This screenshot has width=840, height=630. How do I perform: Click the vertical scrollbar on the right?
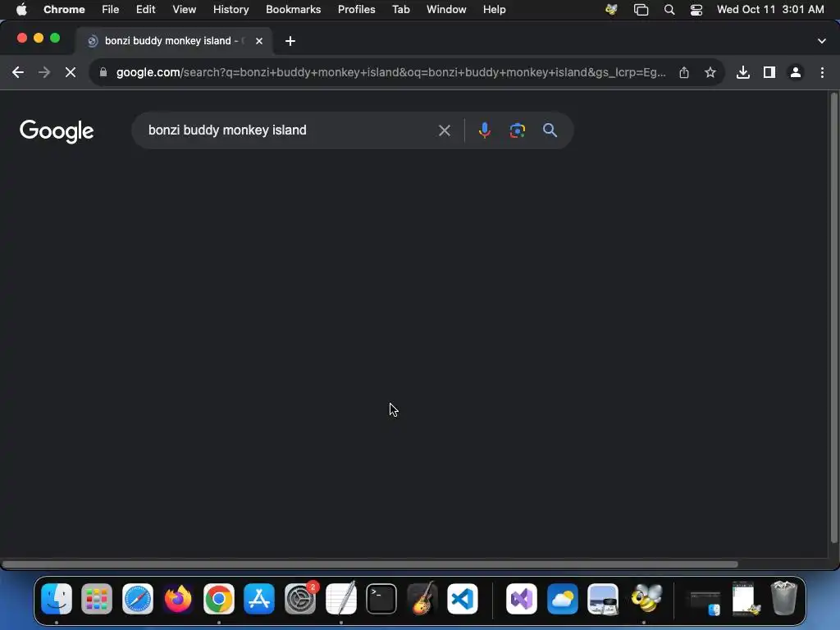coord(833,319)
